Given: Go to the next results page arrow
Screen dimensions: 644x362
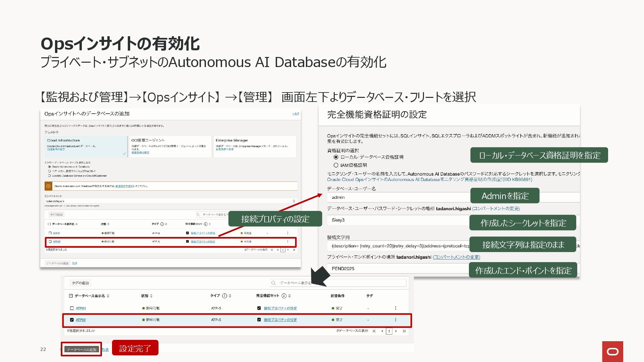Looking at the screenshot, I should (396, 331).
